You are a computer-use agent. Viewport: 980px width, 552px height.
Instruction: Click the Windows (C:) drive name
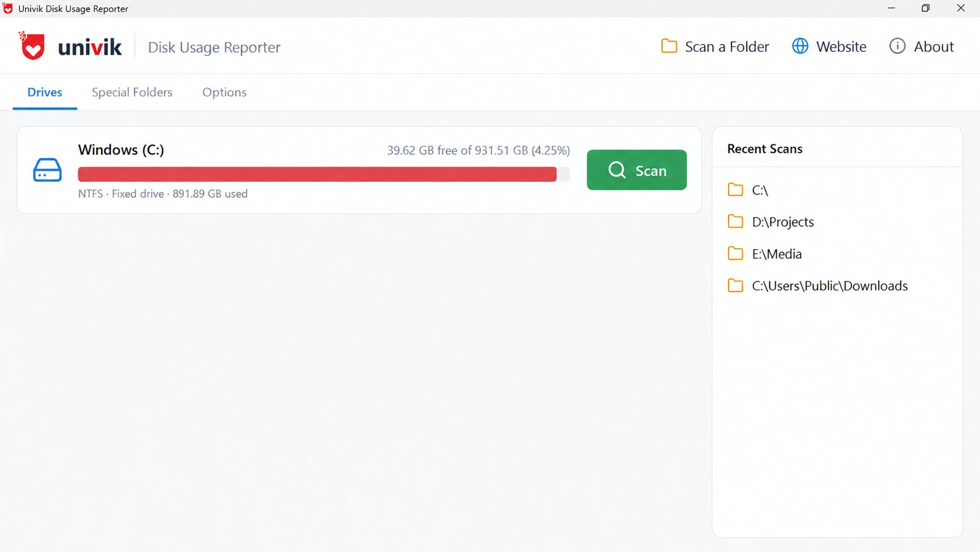coord(121,150)
